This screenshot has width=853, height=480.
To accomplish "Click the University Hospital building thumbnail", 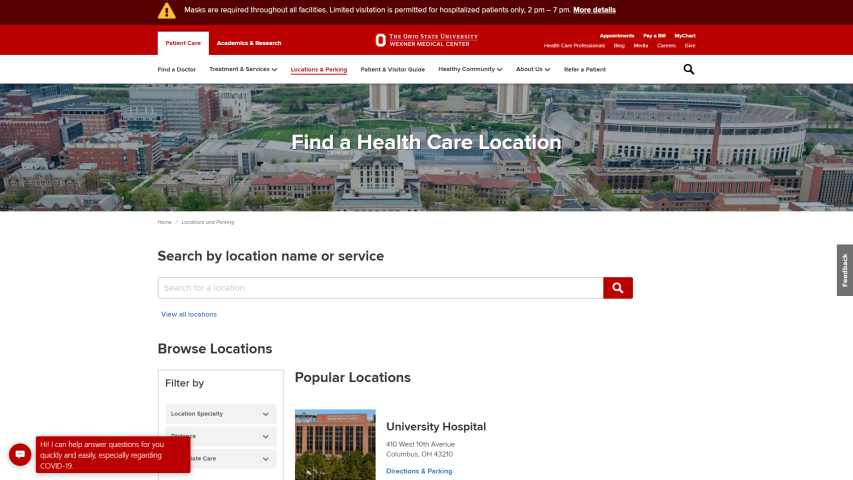I will pos(335,444).
